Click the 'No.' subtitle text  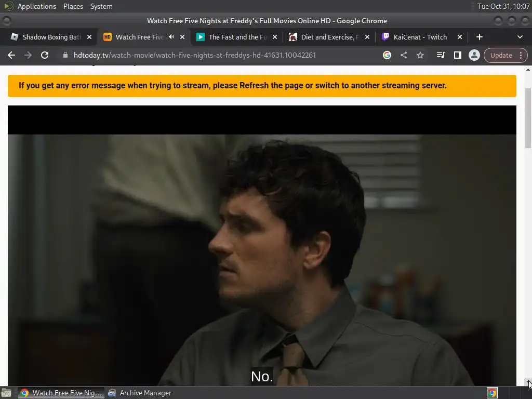[x=262, y=376]
